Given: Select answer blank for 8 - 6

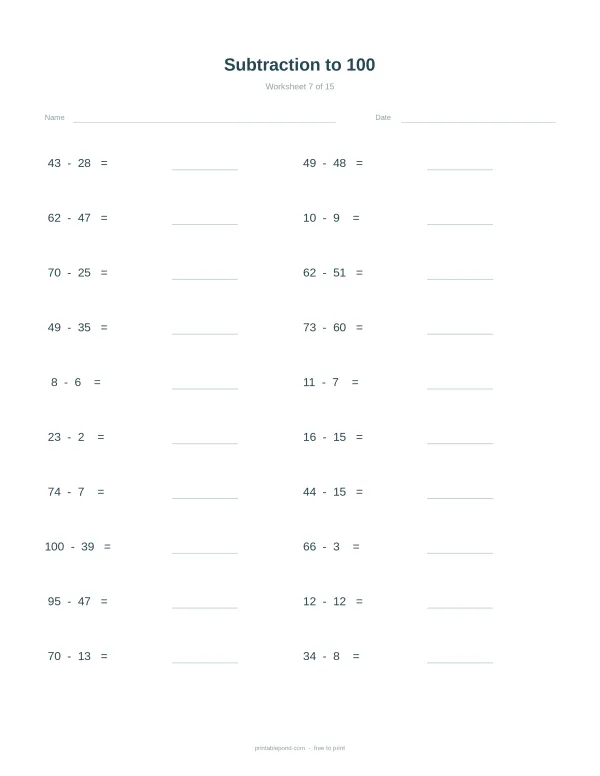Looking at the screenshot, I should click(x=205, y=388).
